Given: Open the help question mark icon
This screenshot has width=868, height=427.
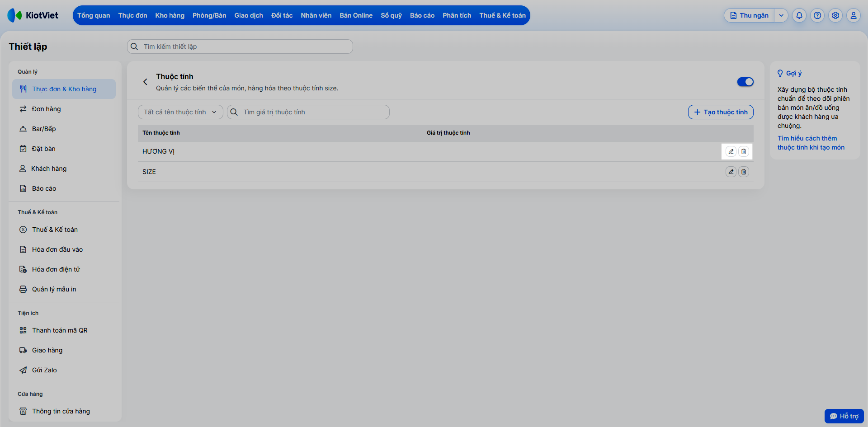Looking at the screenshot, I should pyautogui.click(x=817, y=15).
